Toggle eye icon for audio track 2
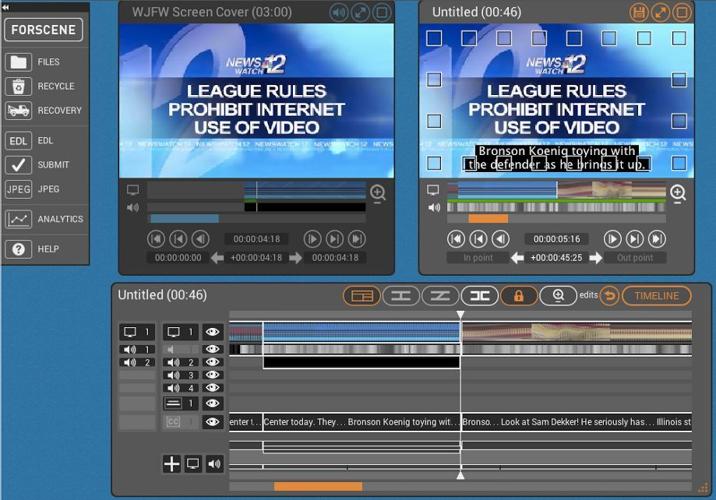Image resolution: width=716 pixels, height=500 pixels. [212, 362]
